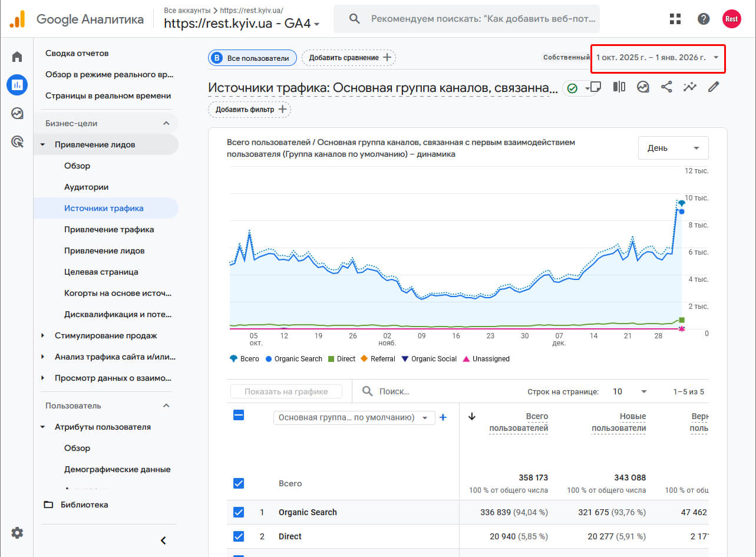The image size is (756, 557).
Task: Click the pencil icon to edit report
Action: click(714, 87)
